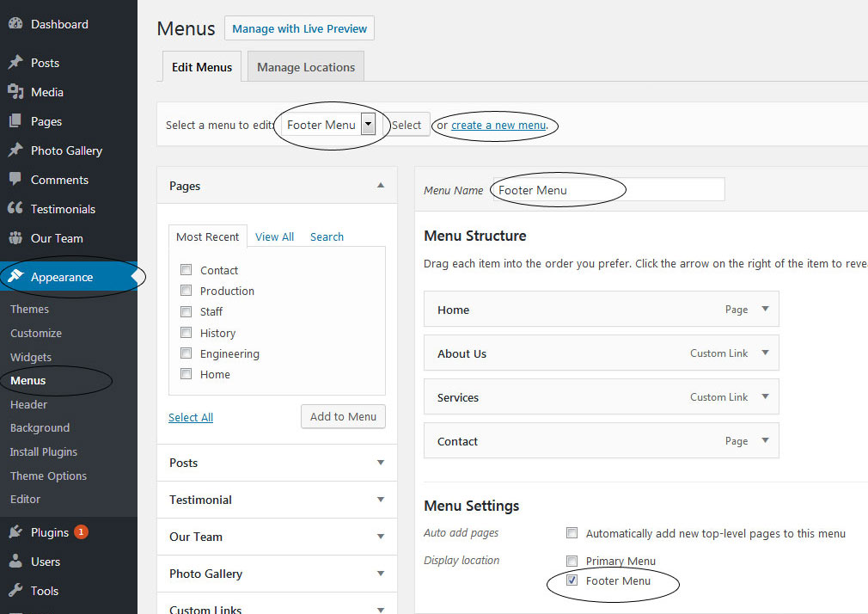This screenshot has height=614, width=868.
Task: Toggle automatically add new top-level pages
Action: point(572,533)
